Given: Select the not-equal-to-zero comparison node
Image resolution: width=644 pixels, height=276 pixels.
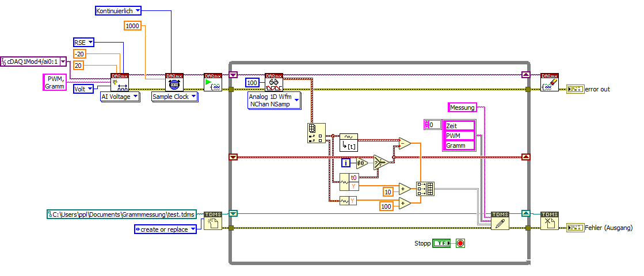Looking at the screenshot, I should pyautogui.click(x=362, y=163).
